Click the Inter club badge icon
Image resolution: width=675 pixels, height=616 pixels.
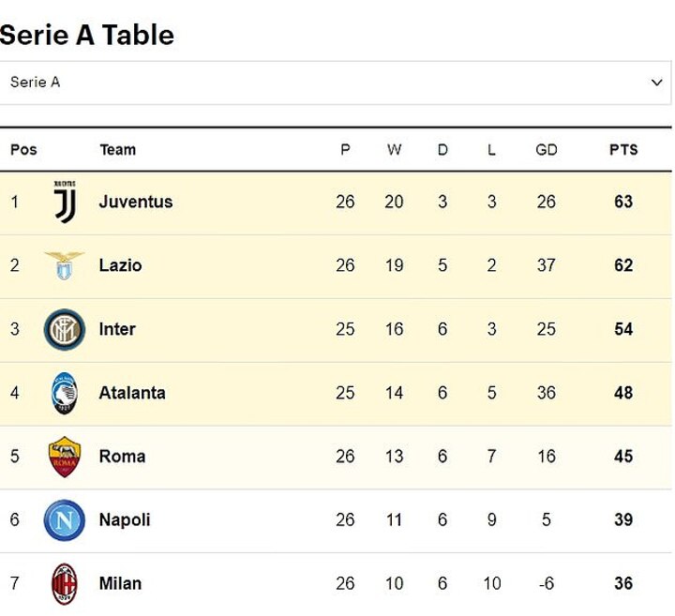point(65,329)
